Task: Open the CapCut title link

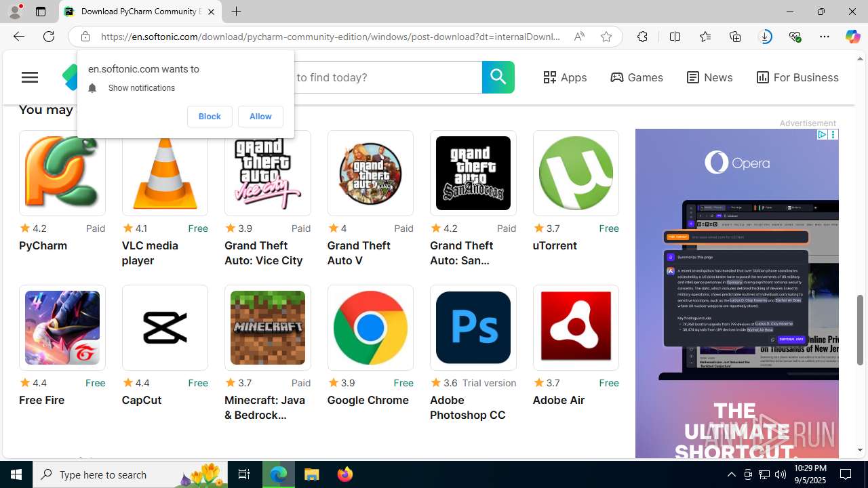Action: pos(142,400)
